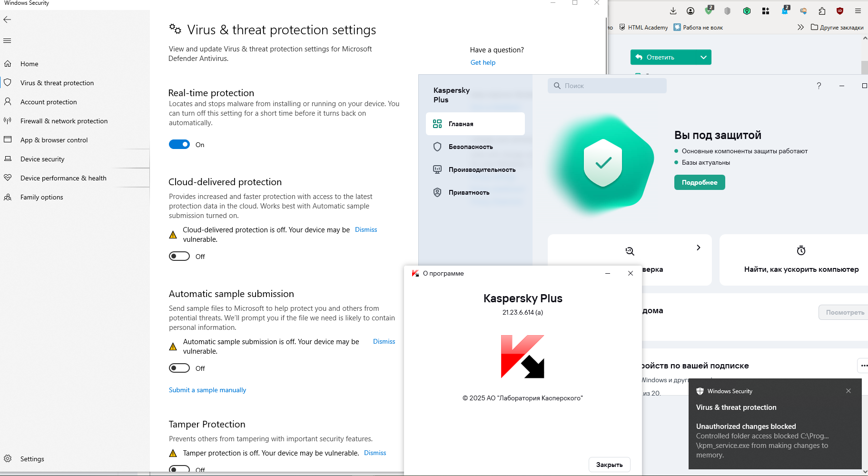Close the About dialog with Закрыть
The width and height of the screenshot is (868, 476).
(x=610, y=465)
